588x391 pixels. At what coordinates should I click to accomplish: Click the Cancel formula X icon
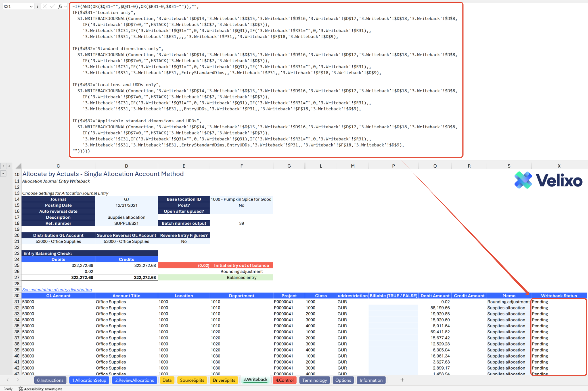45,6
